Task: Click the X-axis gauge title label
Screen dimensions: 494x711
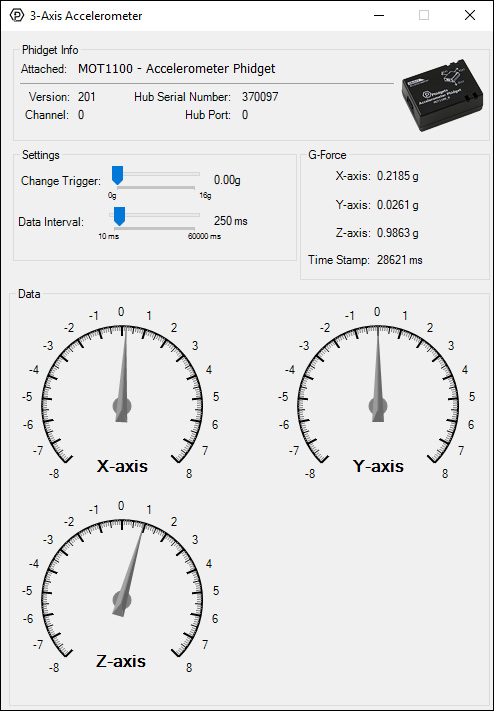Action: click(x=122, y=466)
